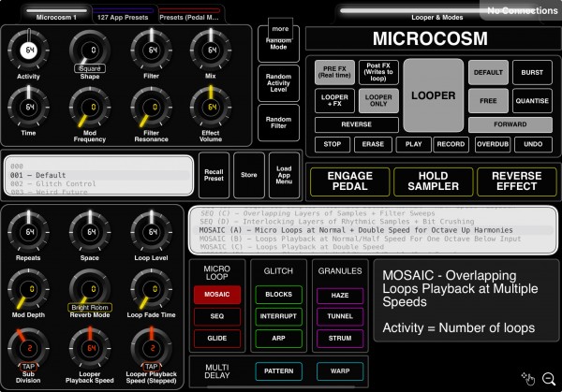This screenshot has height=392, width=562.
Task: Click the Filter Resonance knob
Action: click(x=151, y=107)
